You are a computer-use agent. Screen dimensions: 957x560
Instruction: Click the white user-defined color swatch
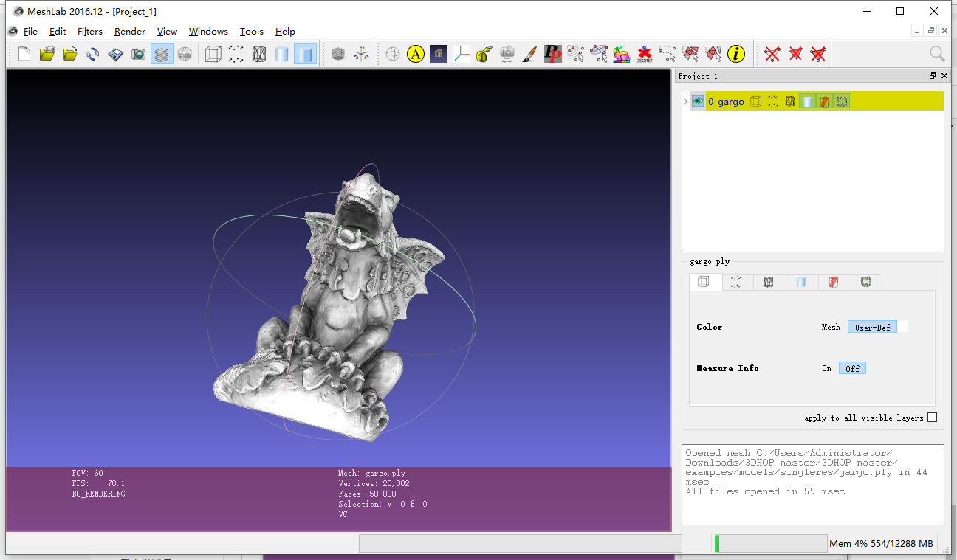(903, 327)
